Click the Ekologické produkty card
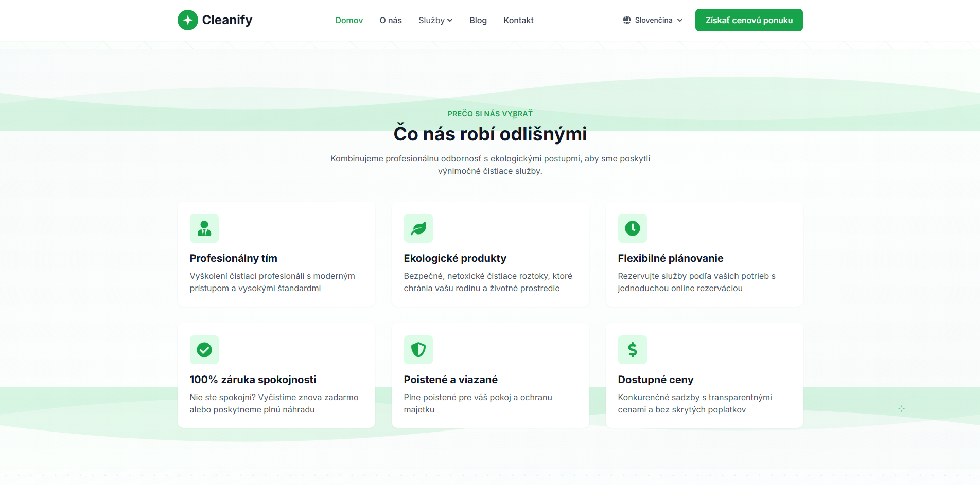The height and width of the screenshot is (485, 980). [x=490, y=254]
